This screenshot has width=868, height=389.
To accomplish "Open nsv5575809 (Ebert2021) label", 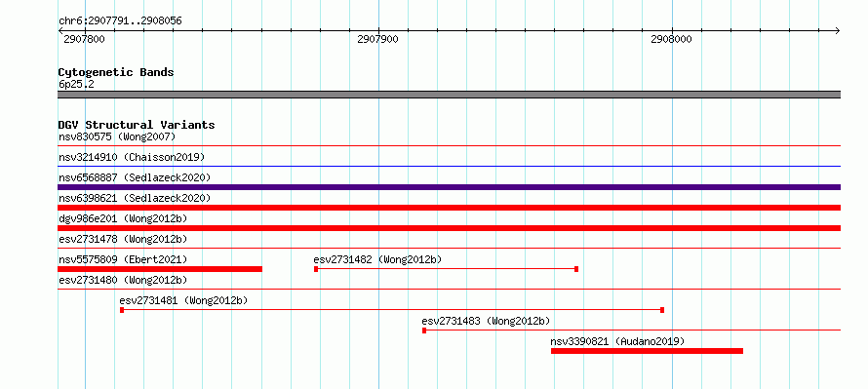I will click(123, 259).
